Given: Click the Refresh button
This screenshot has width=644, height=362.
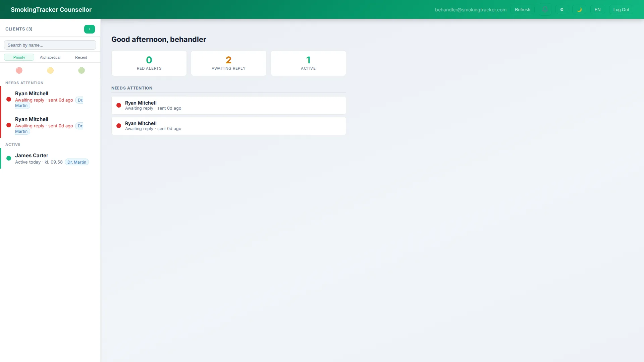Looking at the screenshot, I should (522, 9).
